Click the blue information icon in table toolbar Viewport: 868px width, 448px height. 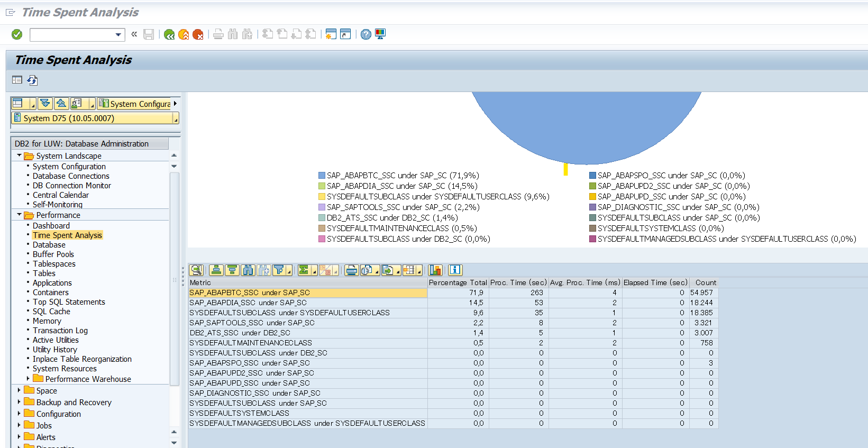455,270
